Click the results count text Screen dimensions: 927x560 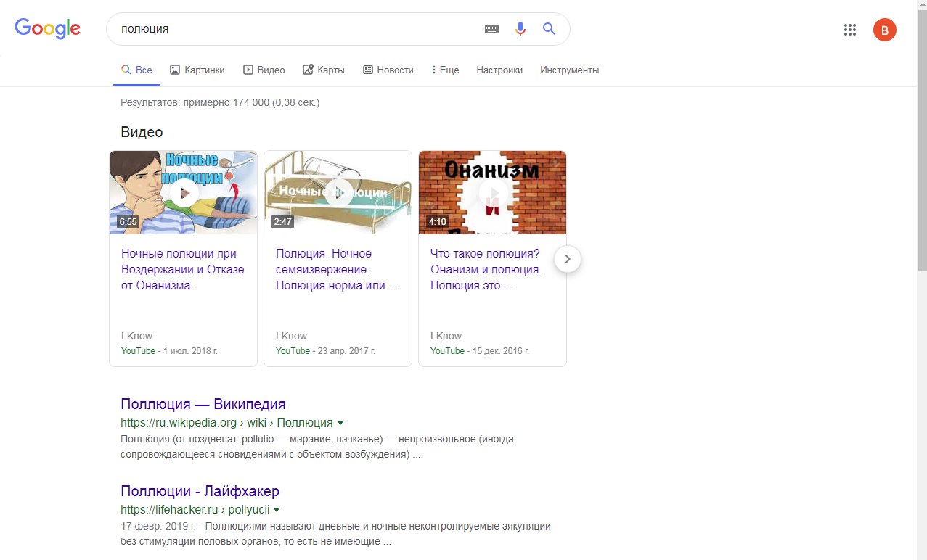pos(220,102)
